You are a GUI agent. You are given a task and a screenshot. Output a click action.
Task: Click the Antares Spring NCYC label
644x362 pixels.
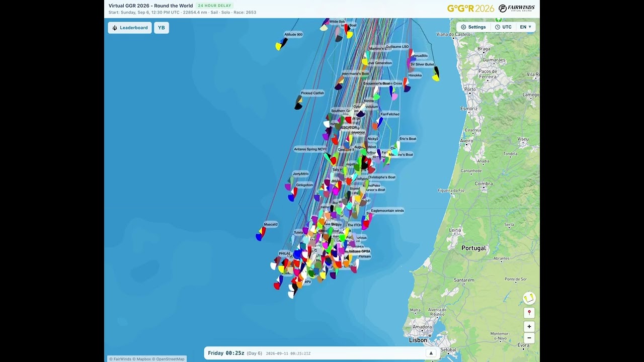click(310, 149)
